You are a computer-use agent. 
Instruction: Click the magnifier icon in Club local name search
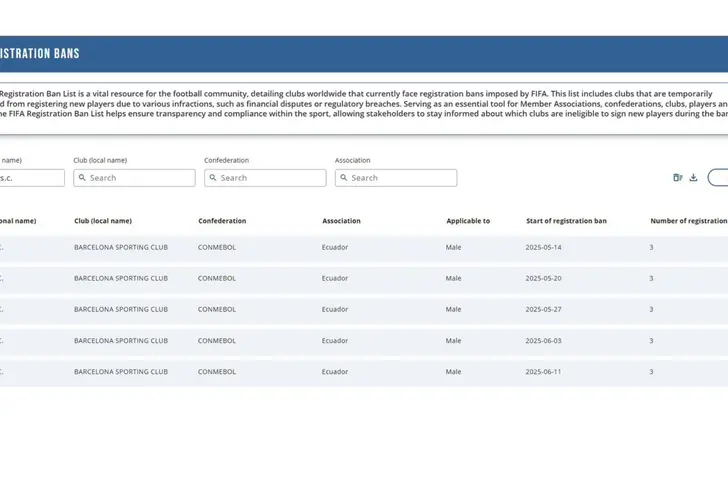point(82,177)
